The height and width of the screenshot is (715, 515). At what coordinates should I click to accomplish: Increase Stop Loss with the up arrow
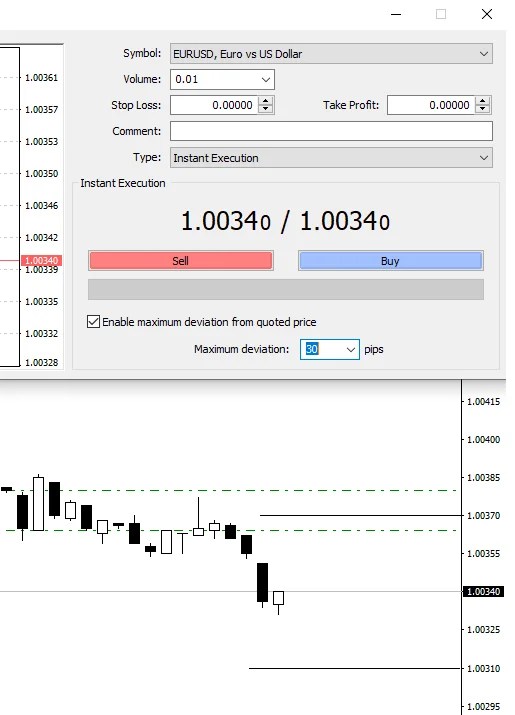[265, 101]
